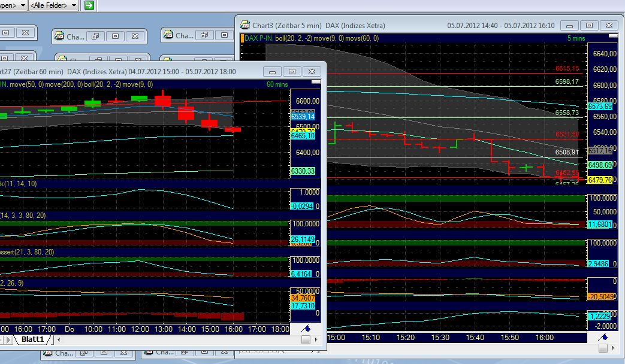
Task: Click the green arrow execute icon in the toolbar
Action: point(89,5)
